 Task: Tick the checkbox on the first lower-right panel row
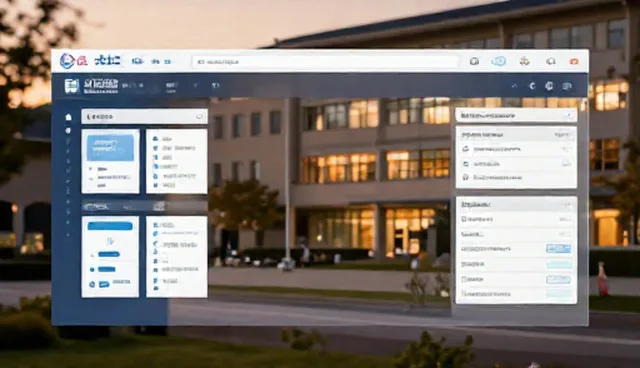pos(464,219)
